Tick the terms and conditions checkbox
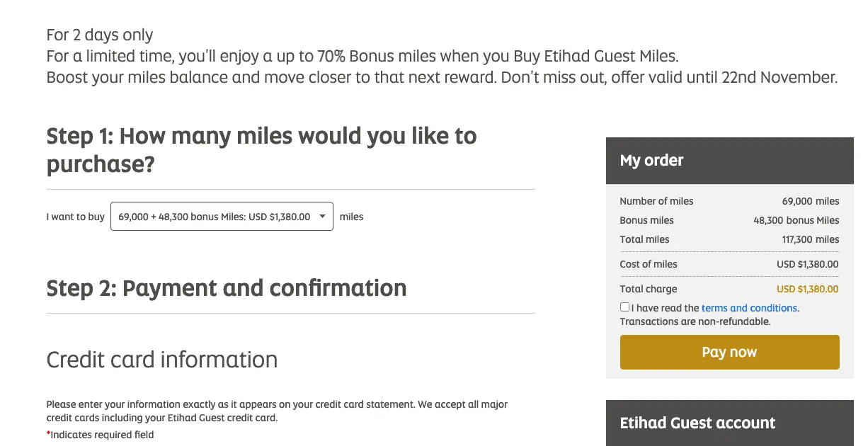868x446 pixels. point(624,307)
